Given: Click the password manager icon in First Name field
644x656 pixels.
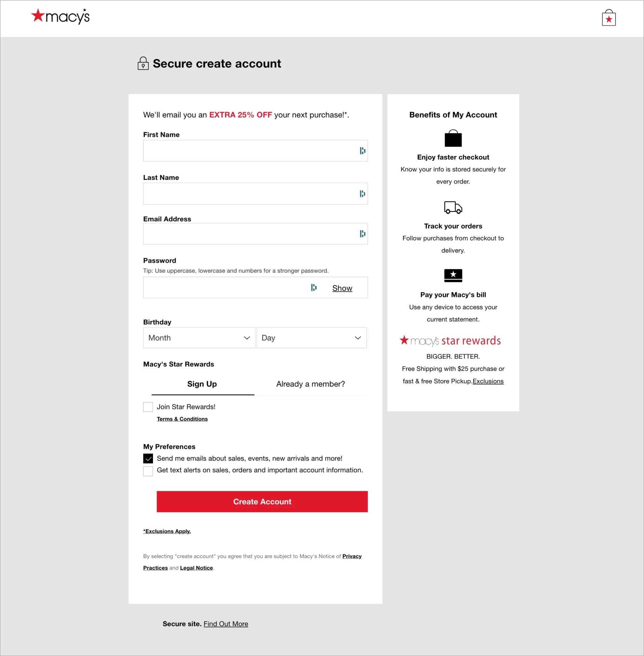Looking at the screenshot, I should (362, 151).
